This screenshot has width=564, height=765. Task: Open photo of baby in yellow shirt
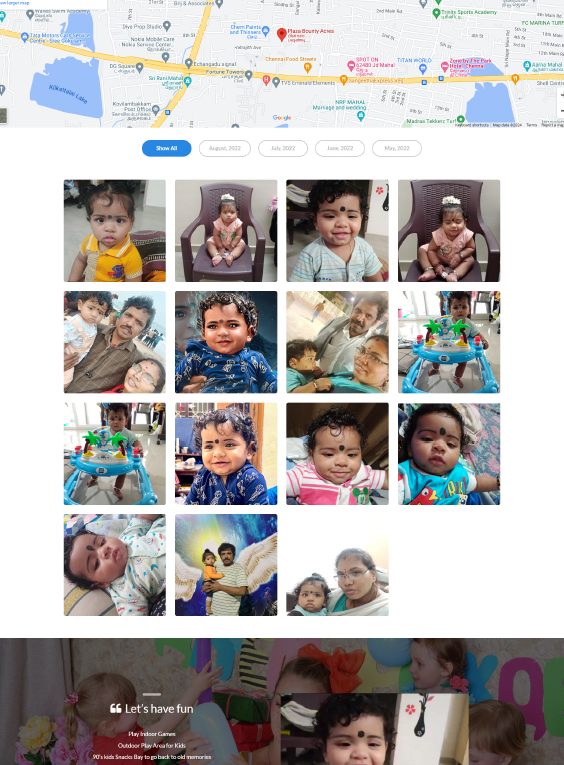(x=115, y=231)
